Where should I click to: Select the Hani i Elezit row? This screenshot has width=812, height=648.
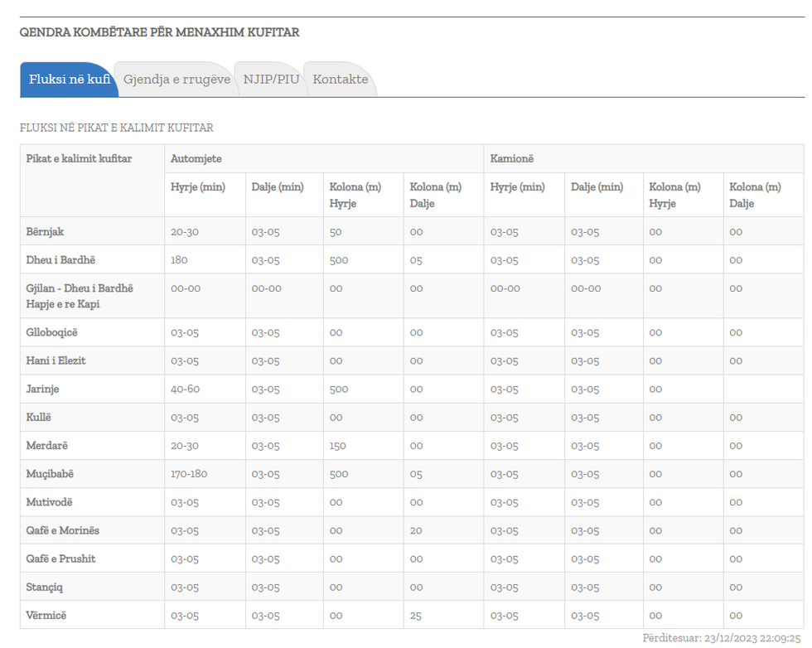(x=56, y=361)
